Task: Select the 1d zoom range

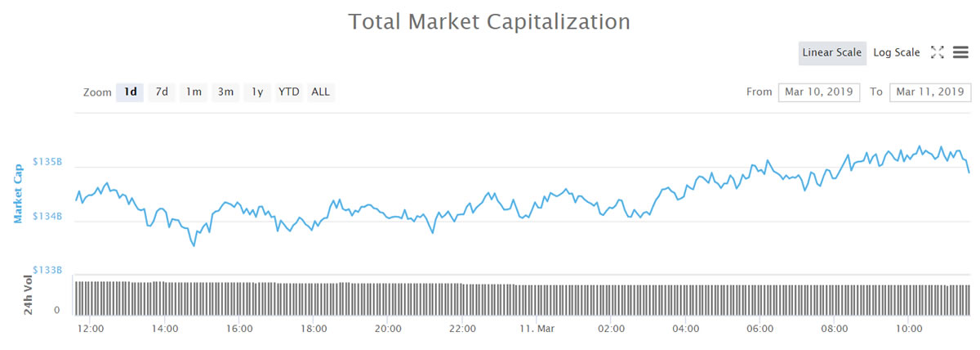Action: (x=130, y=92)
